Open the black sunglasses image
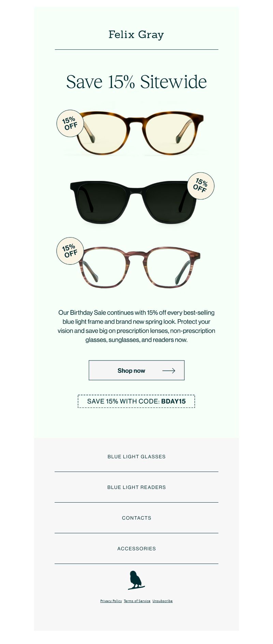Viewport: 273px width, 644px height. coord(133,202)
